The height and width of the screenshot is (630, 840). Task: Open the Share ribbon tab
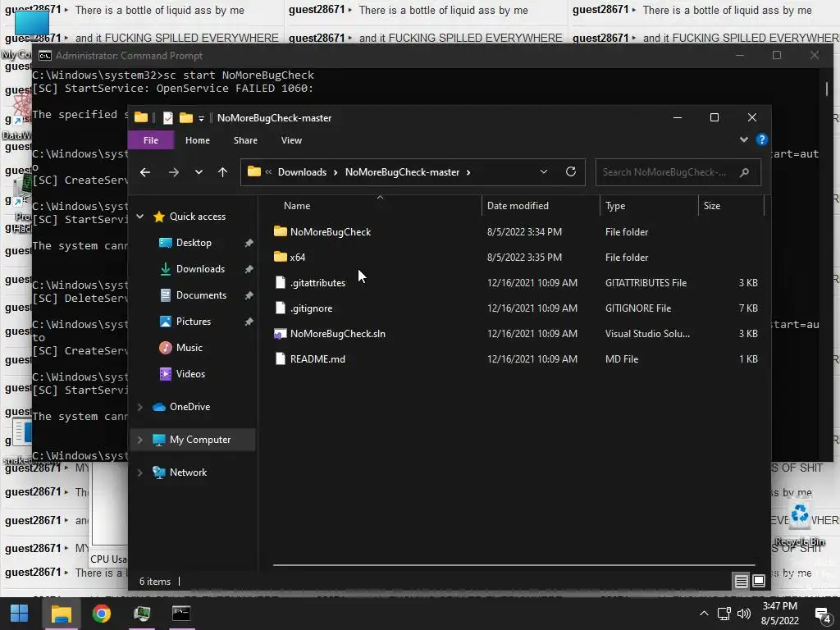click(245, 140)
